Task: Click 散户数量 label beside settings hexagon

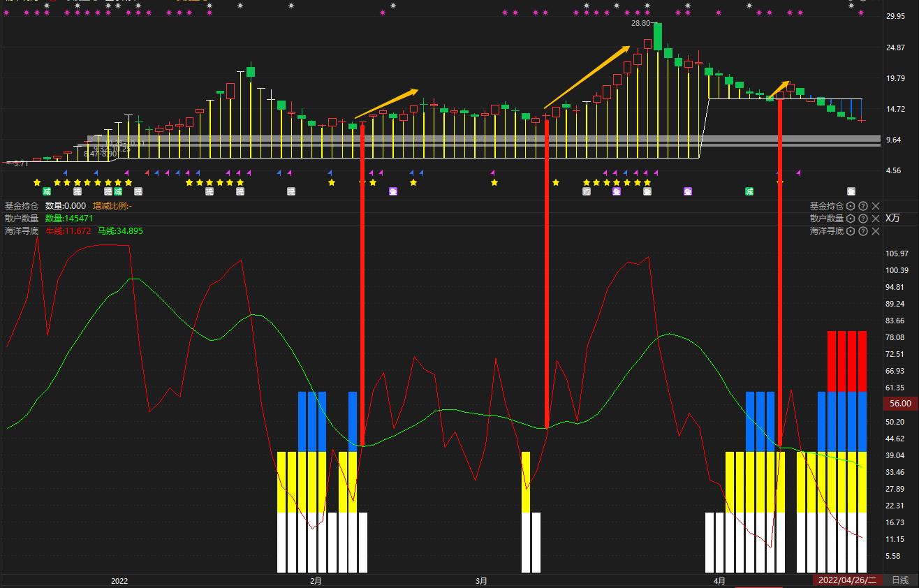Action: [827, 219]
